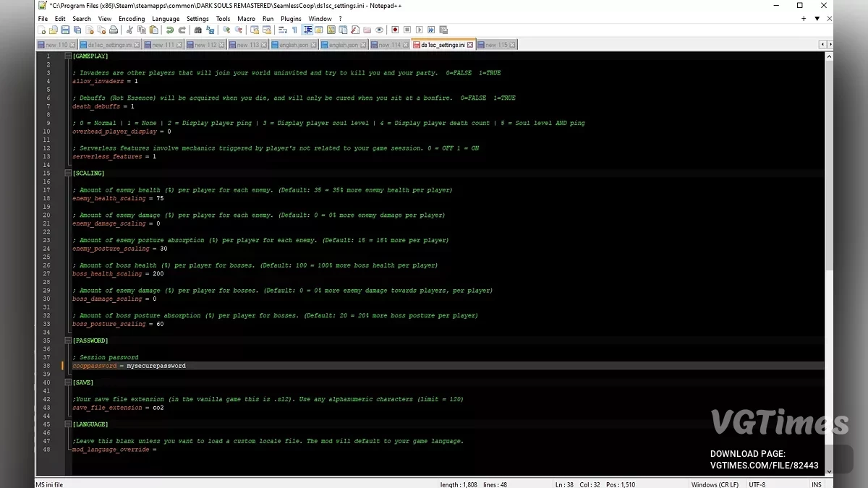Click the boss_health_scaling = 200 line
868x488 pixels.
tap(119, 274)
